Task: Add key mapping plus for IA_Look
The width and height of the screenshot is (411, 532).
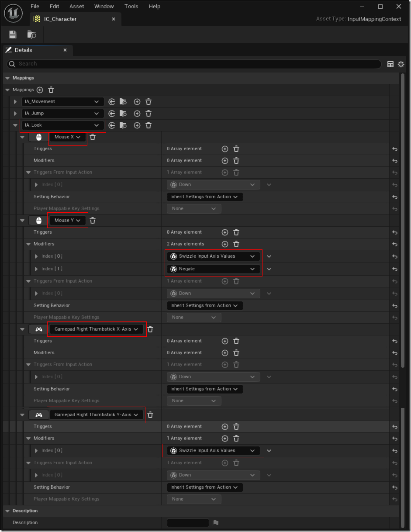Action: pyautogui.click(x=137, y=125)
